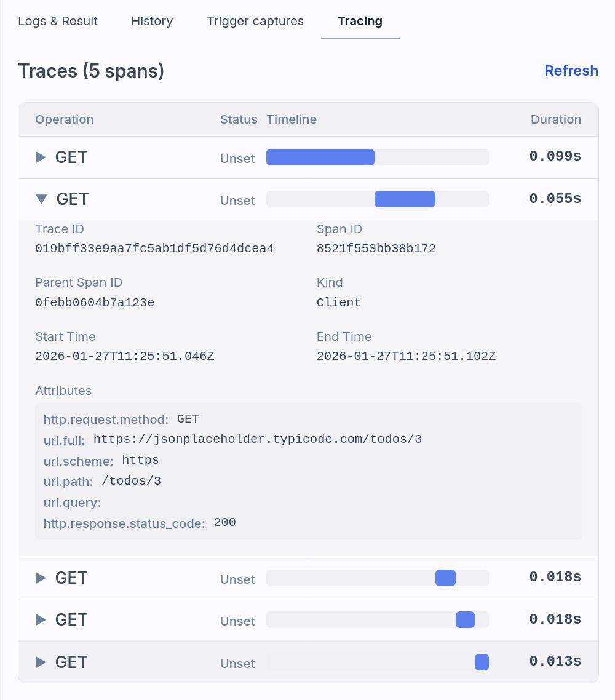Expand the last GET span lasting 0.013s
The height and width of the screenshot is (700, 615).
click(41, 662)
